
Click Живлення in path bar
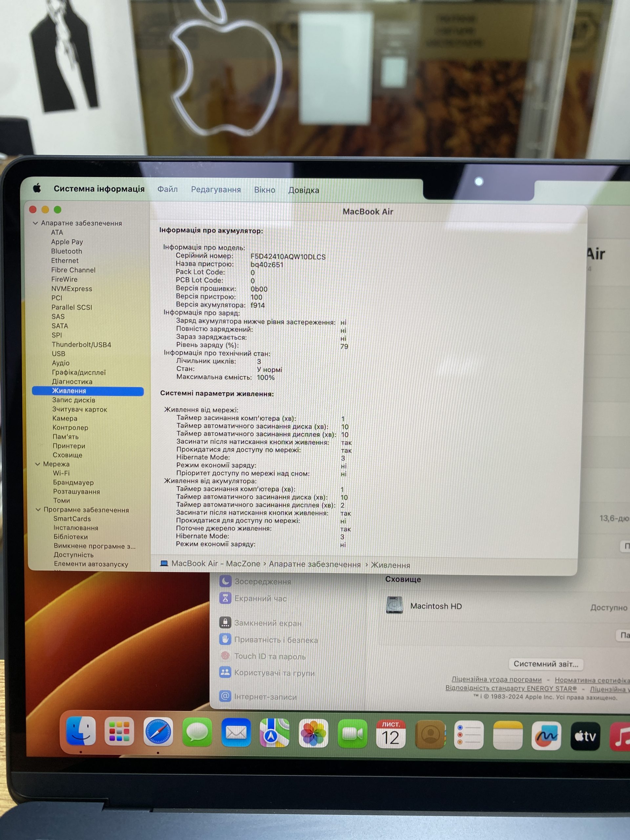click(x=390, y=565)
